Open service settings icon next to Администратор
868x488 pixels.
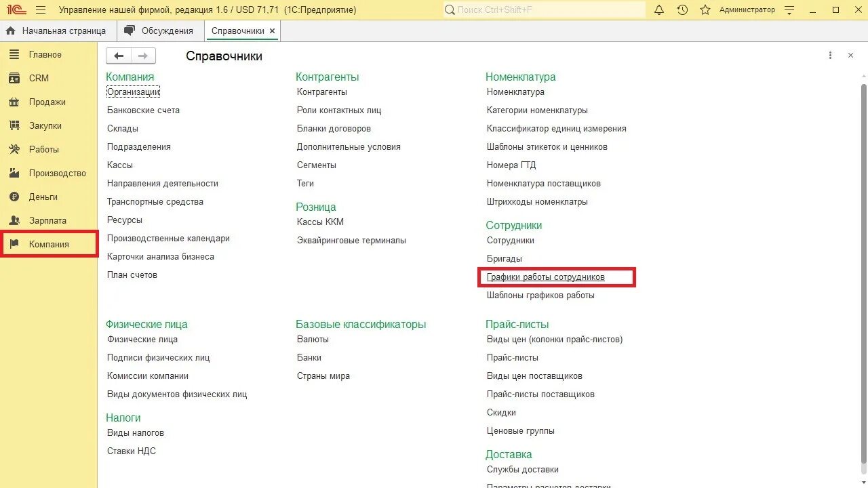click(x=789, y=10)
